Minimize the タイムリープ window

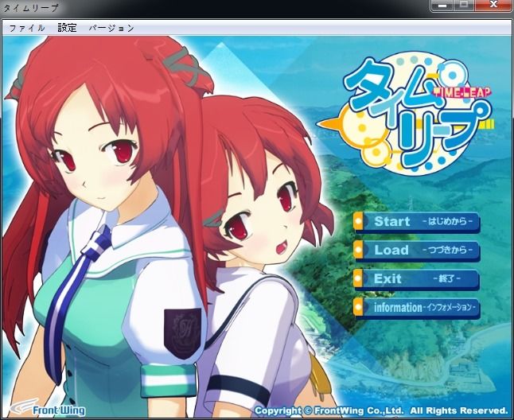point(442,6)
